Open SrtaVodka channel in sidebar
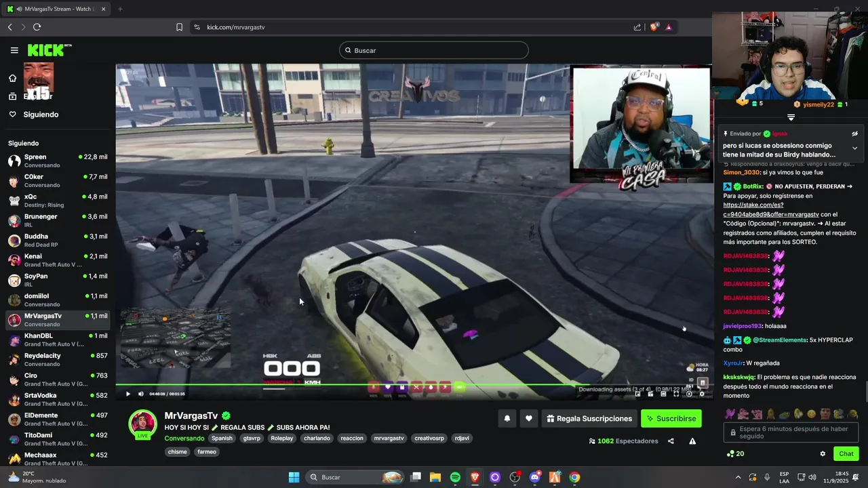Image resolution: width=868 pixels, height=488 pixels. [58, 399]
